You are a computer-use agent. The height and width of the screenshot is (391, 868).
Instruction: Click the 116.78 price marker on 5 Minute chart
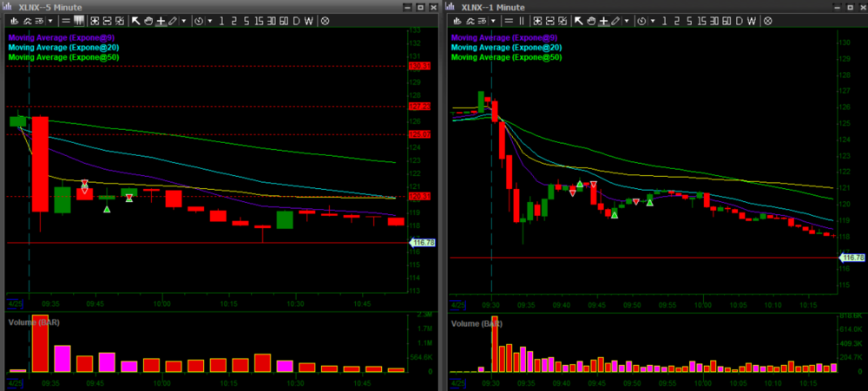pyautogui.click(x=420, y=244)
